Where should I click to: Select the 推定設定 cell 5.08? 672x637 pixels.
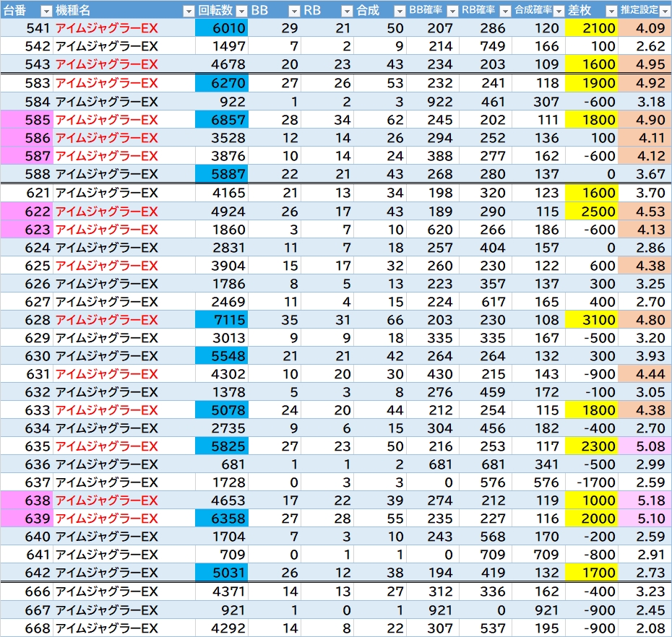click(645, 446)
